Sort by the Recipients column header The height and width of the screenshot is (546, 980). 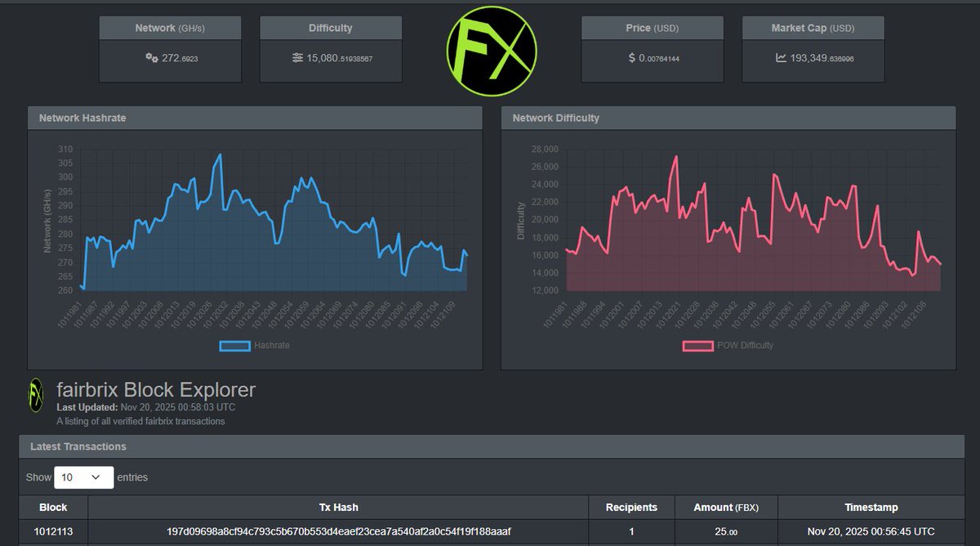click(631, 508)
